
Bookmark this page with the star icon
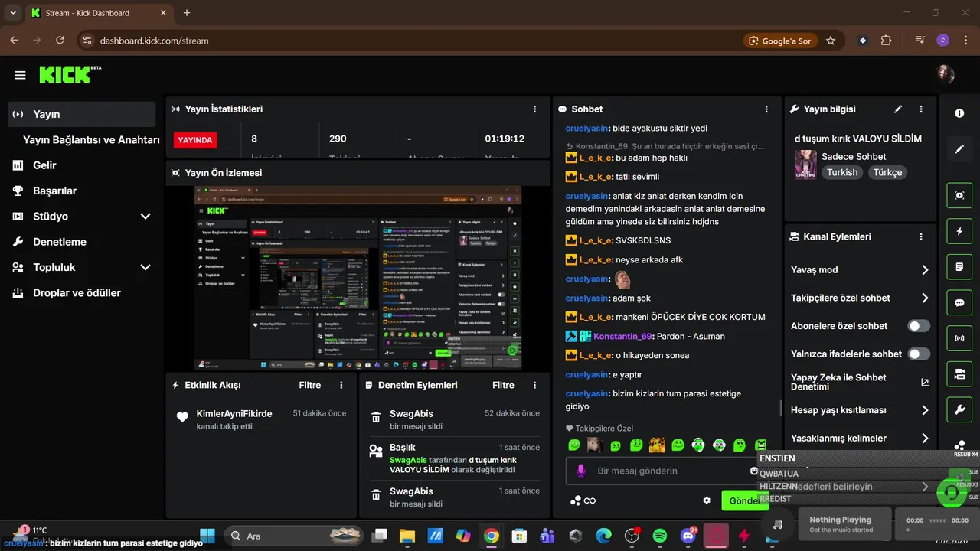pos(831,41)
